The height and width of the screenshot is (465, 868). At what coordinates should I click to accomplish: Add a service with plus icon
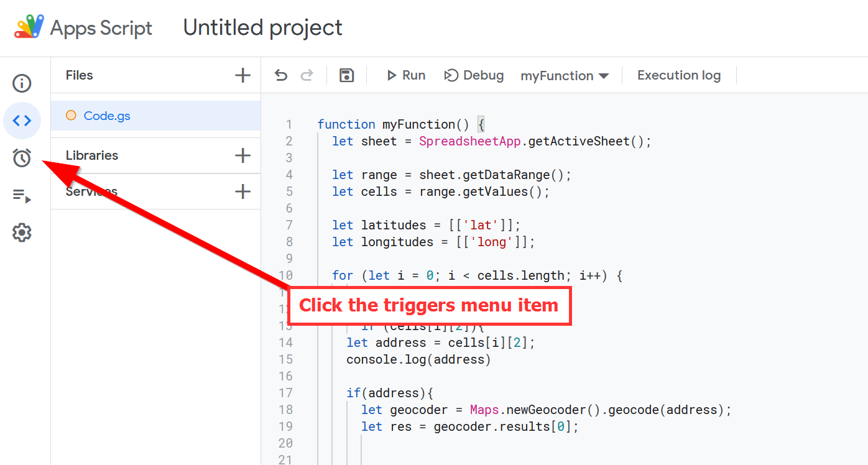242,191
